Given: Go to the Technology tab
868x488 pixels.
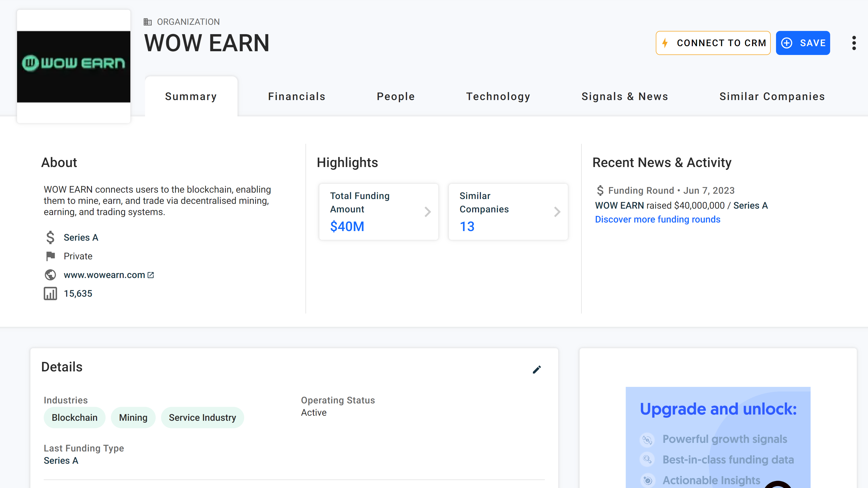Looking at the screenshot, I should [x=498, y=97].
